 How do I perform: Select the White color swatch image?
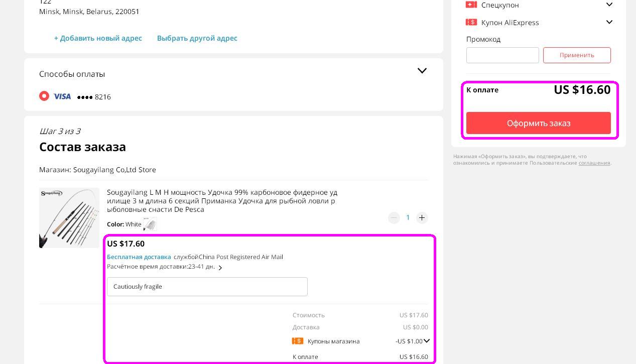[150, 224]
